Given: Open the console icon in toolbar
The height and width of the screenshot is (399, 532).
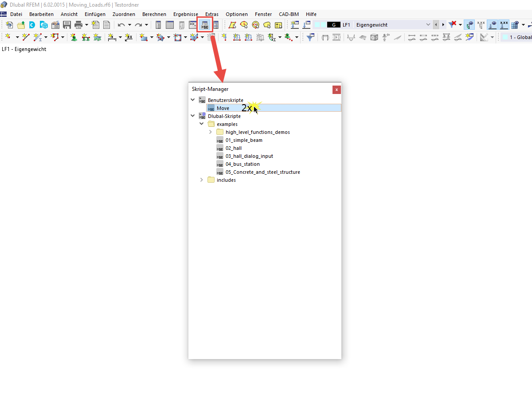Looking at the screenshot, I should click(192, 25).
